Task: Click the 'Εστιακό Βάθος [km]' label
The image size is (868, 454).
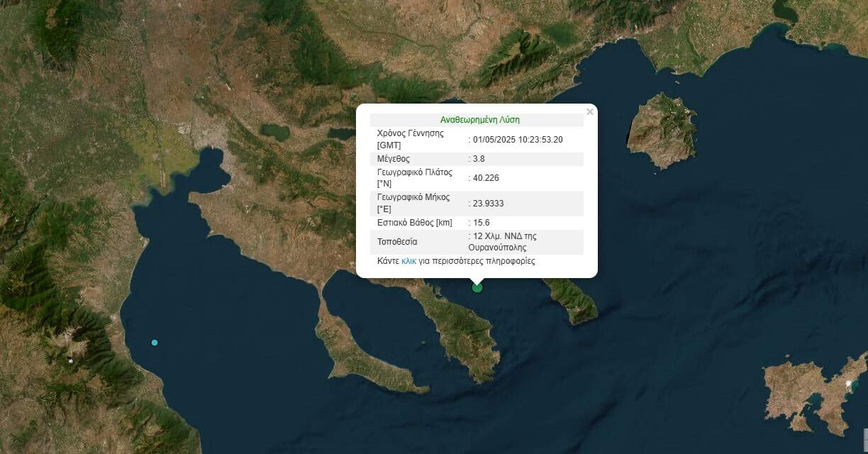Action: pos(414,223)
